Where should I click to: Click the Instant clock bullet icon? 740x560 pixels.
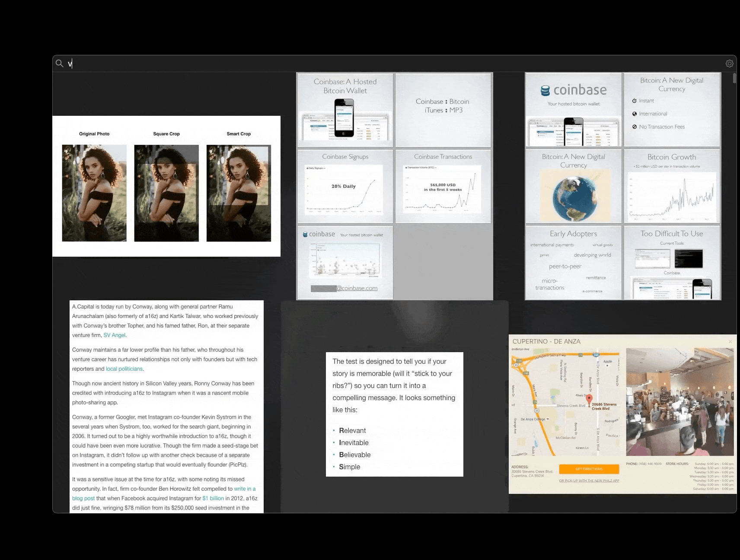[634, 101]
